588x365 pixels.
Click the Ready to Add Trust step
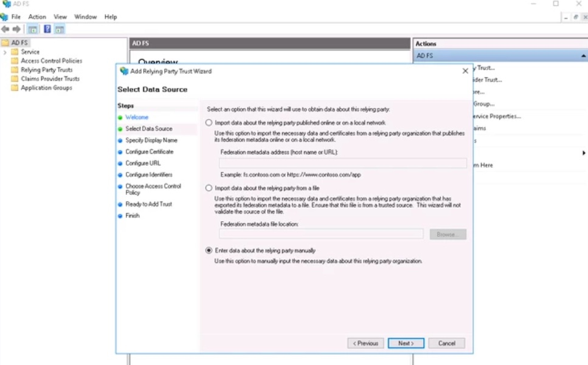pos(148,204)
